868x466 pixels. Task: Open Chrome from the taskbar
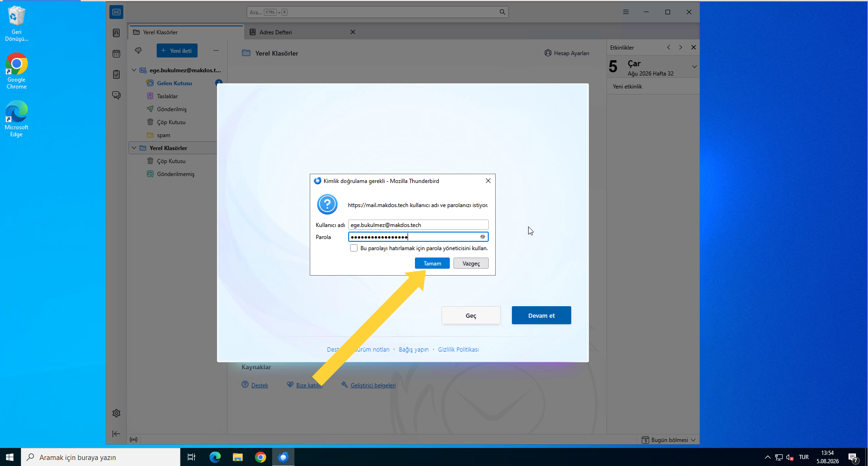coord(260,457)
